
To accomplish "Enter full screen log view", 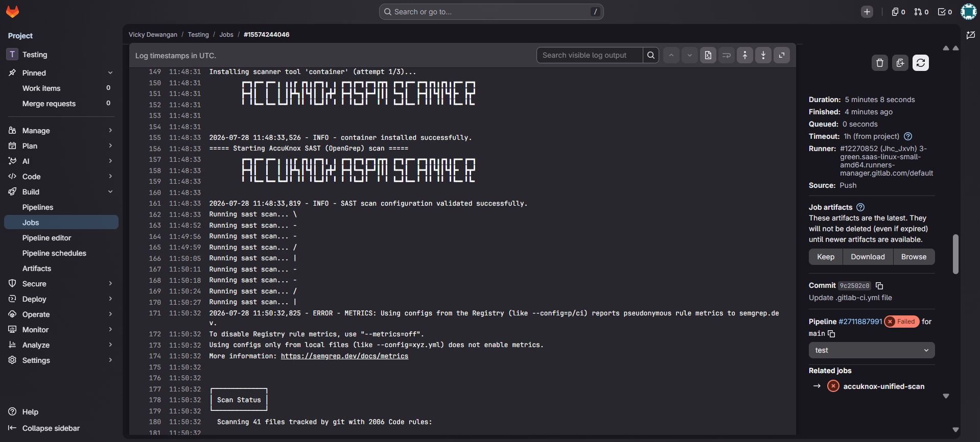I will tap(782, 55).
